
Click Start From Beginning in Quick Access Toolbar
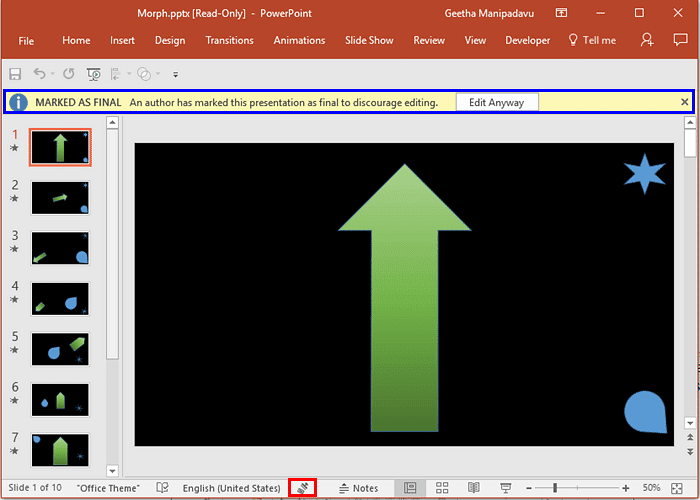94,74
